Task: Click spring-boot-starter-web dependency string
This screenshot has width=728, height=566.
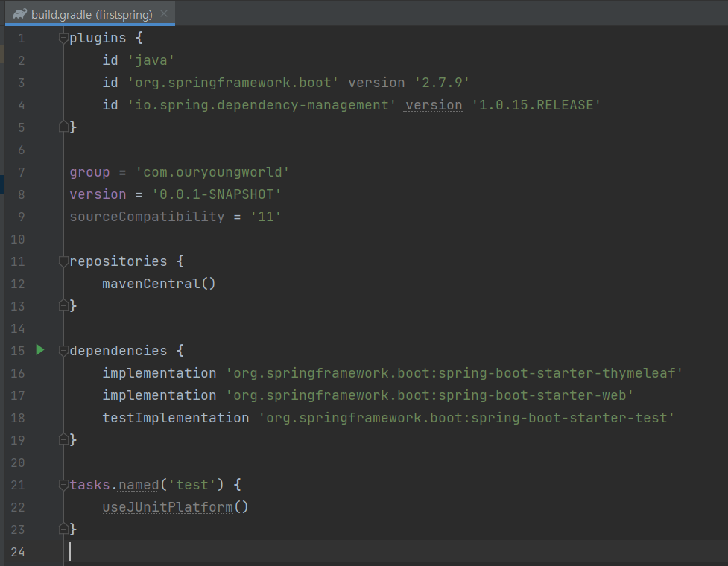Action: [429, 395]
